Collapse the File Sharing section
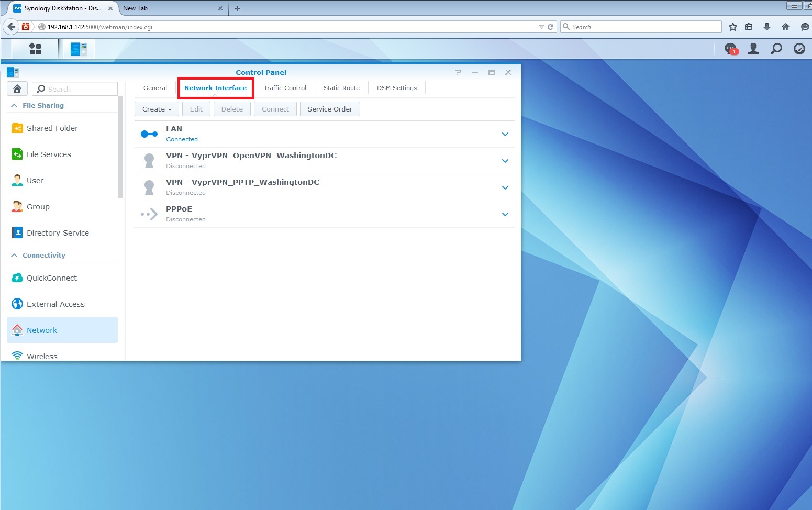The width and height of the screenshot is (812, 510). (x=14, y=105)
